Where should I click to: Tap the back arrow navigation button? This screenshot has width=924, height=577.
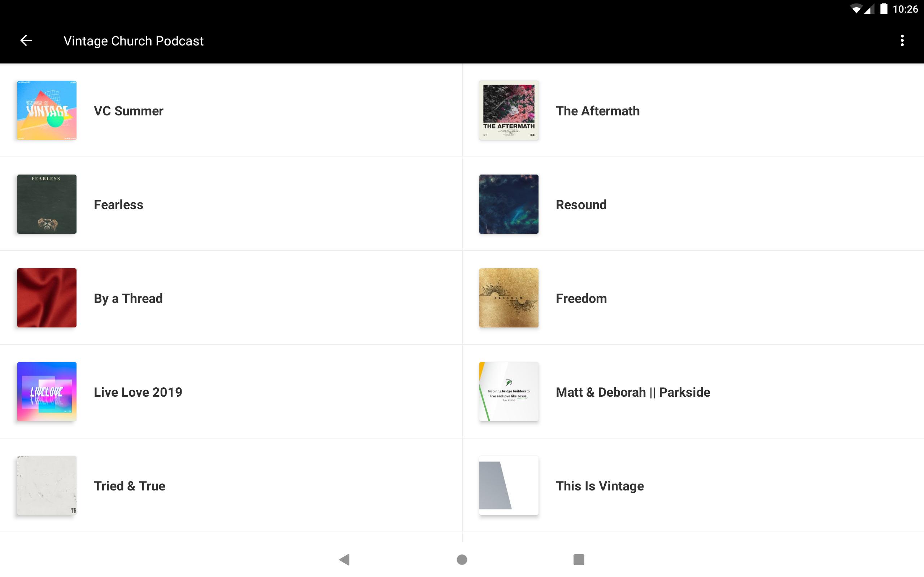pos(25,40)
